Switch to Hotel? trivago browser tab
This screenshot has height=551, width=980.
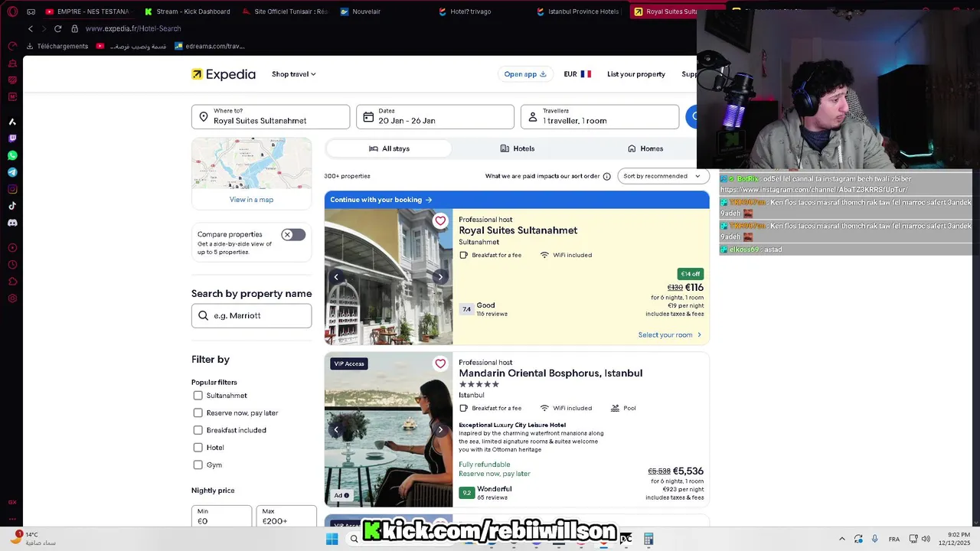pos(481,11)
